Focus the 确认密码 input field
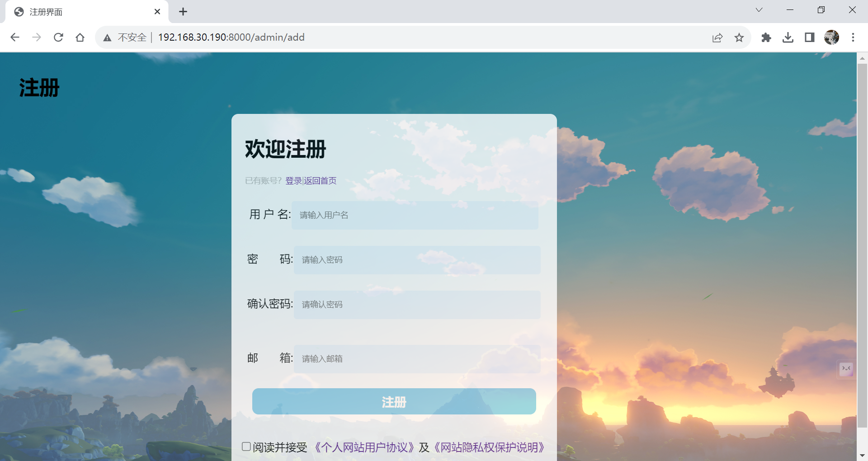 [417, 305]
